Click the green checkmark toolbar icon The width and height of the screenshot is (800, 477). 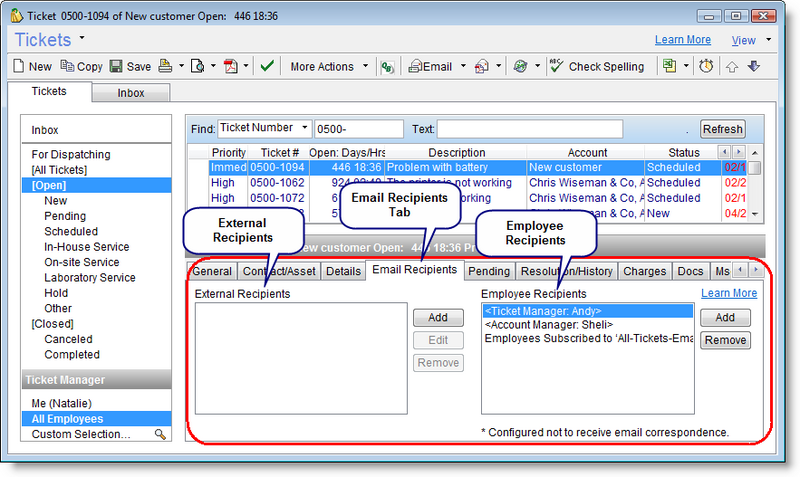pyautogui.click(x=267, y=67)
